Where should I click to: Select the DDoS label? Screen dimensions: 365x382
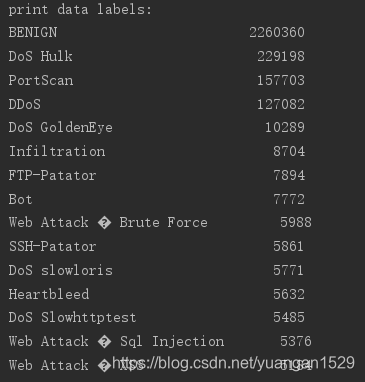click(x=25, y=104)
